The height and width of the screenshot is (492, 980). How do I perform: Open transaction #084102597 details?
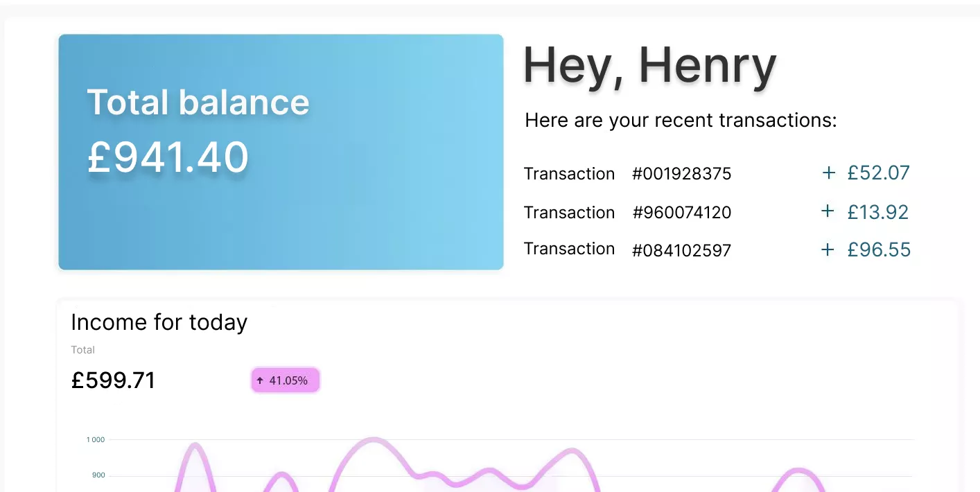click(682, 251)
